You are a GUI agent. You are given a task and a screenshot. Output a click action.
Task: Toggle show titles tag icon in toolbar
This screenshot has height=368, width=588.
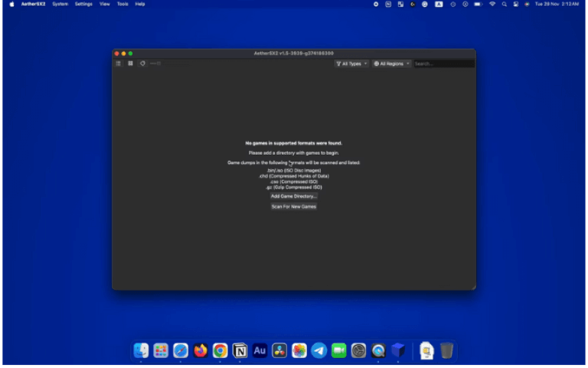142,64
